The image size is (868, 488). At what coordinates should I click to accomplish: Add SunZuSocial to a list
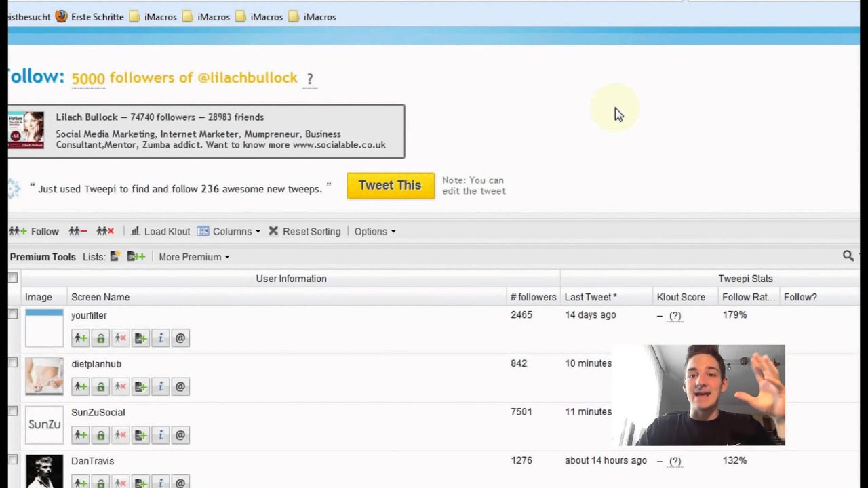[x=140, y=435]
